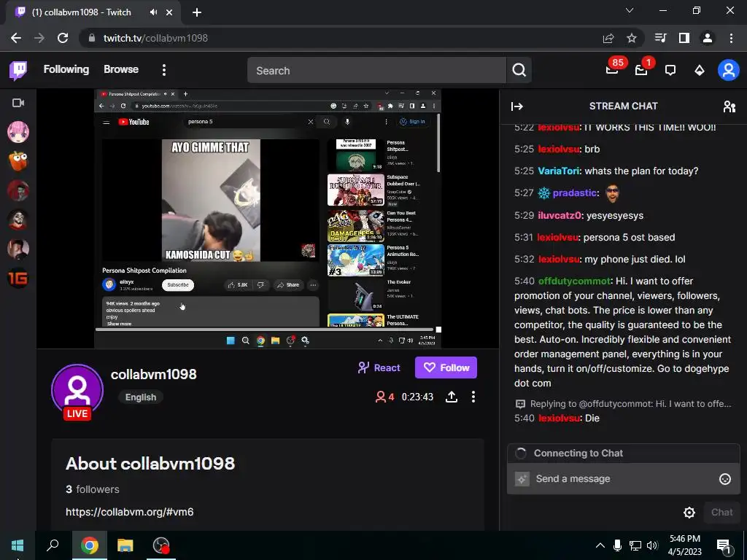Bookmark this page with the star icon

tap(632, 38)
